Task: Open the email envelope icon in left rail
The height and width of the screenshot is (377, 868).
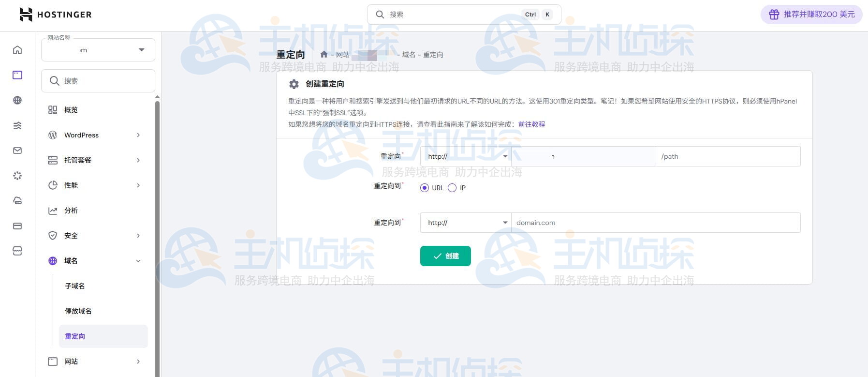Action: (x=17, y=151)
